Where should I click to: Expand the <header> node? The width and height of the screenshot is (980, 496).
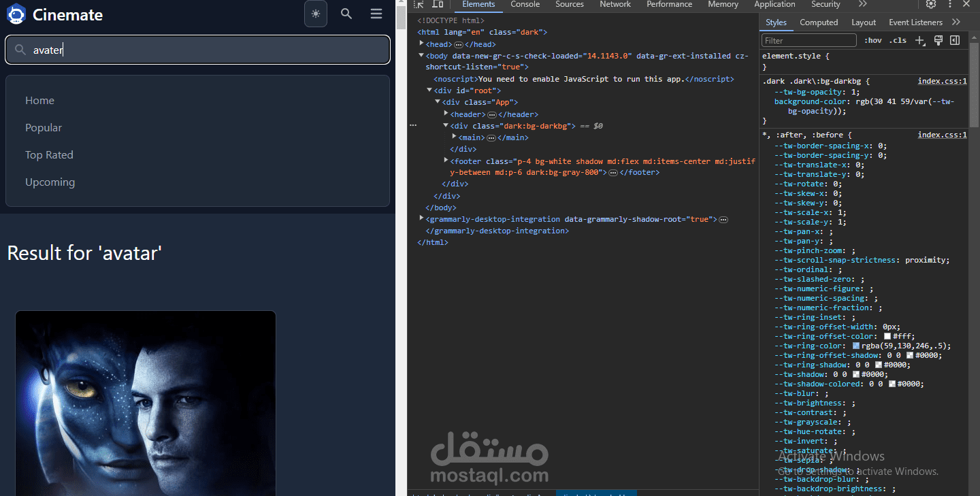[x=446, y=114]
